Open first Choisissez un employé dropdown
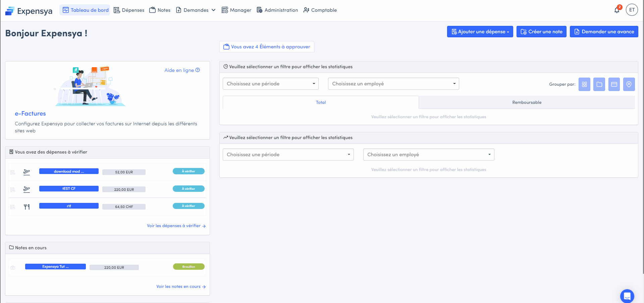The height and width of the screenshot is (303, 644). tap(393, 84)
